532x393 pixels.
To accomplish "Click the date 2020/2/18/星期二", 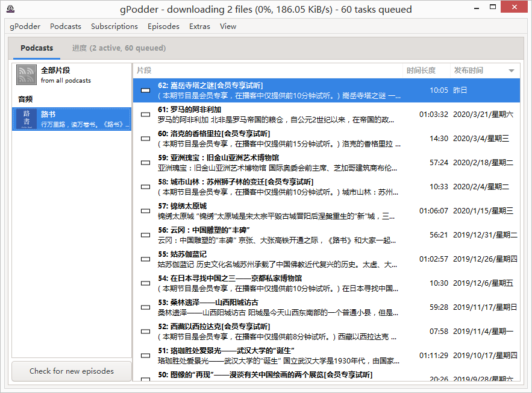I will (483, 163).
